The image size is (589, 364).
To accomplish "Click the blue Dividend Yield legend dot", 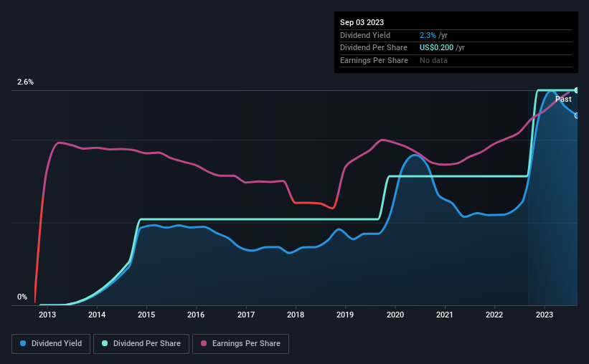I will (x=23, y=343).
